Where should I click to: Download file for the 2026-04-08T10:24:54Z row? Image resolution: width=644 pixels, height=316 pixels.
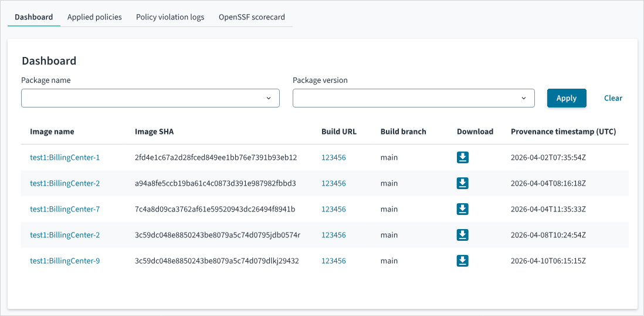coord(462,235)
